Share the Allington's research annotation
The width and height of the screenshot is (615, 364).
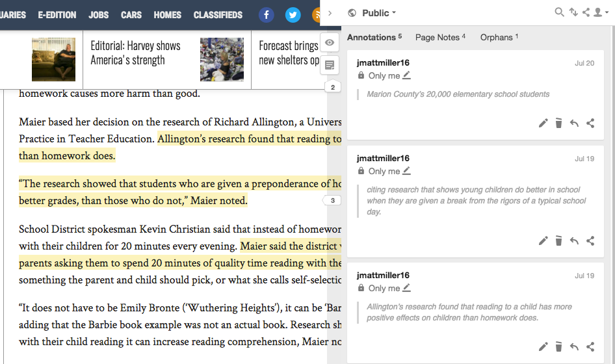590,346
